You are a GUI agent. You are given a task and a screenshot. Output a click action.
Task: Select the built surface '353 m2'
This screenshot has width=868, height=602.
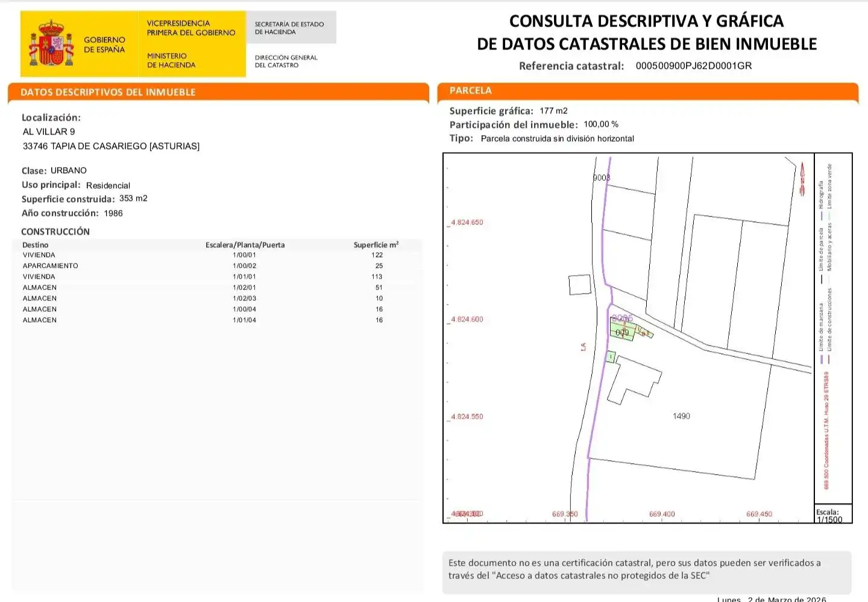click(133, 198)
